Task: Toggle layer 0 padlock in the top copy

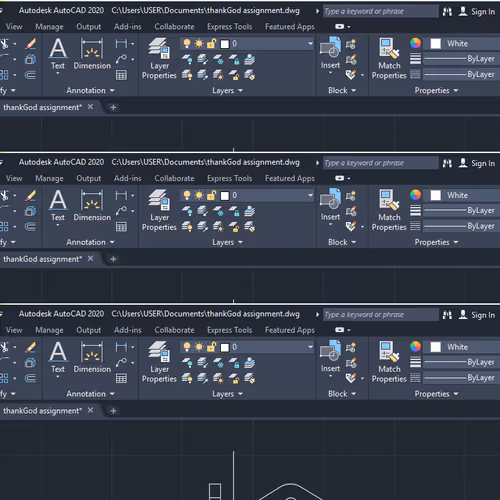Action: click(212, 44)
